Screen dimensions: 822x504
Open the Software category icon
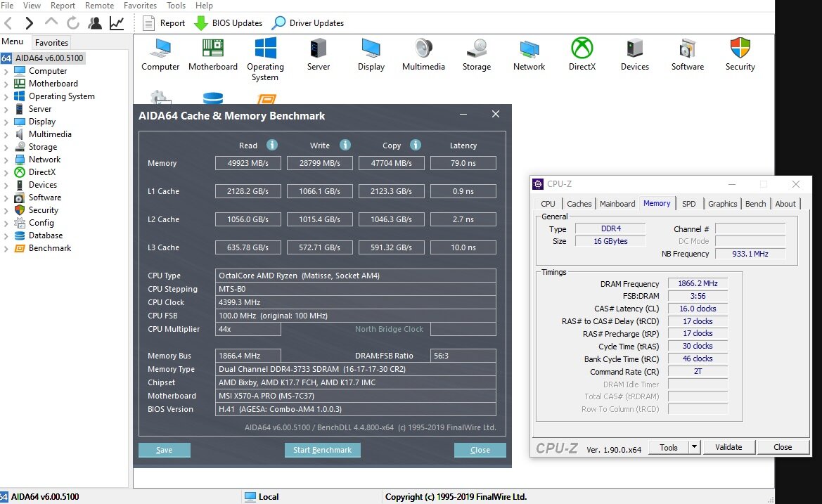click(x=687, y=55)
